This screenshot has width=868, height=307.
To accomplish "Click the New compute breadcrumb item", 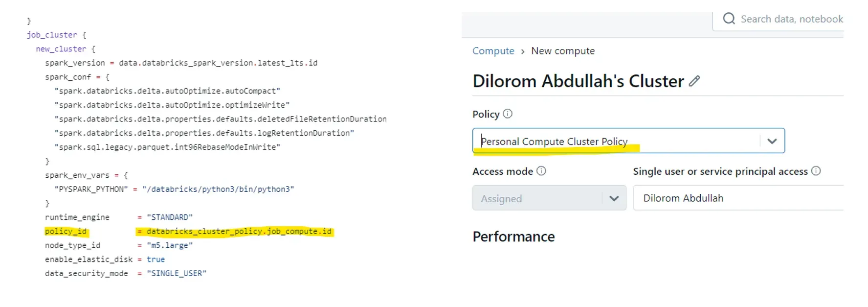I will coord(563,51).
